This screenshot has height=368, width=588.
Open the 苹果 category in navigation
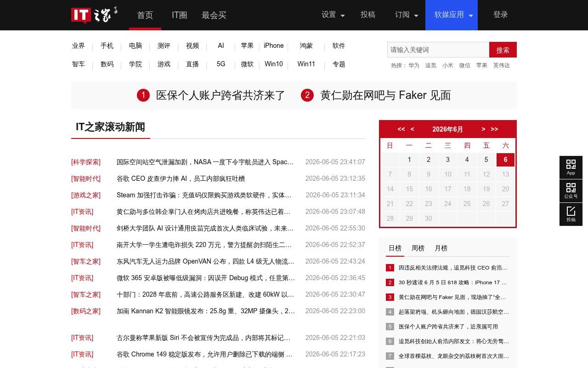coord(247,46)
